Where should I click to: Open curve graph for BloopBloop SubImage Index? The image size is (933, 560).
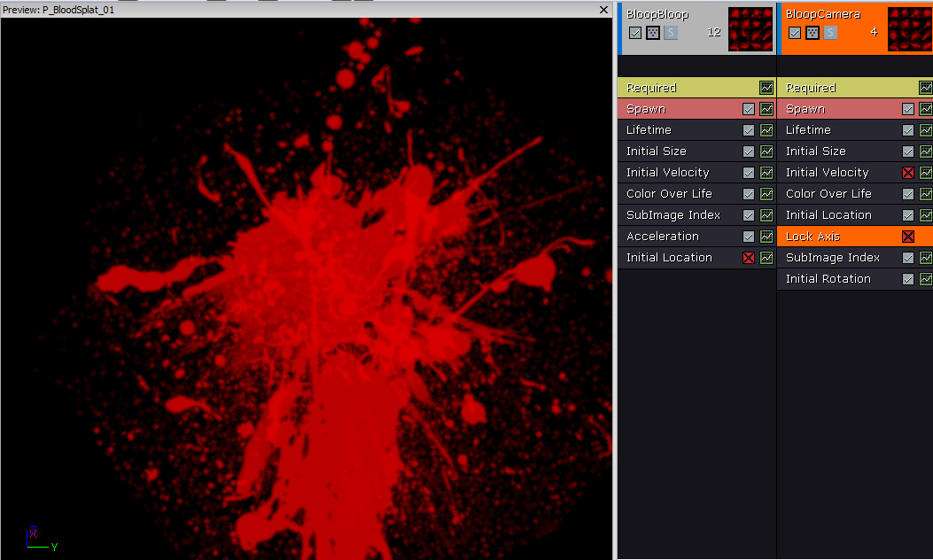pos(766,214)
